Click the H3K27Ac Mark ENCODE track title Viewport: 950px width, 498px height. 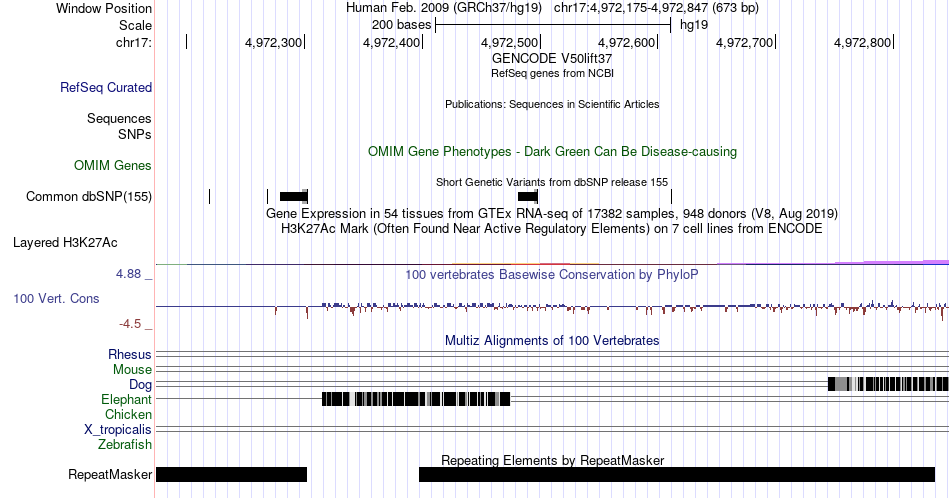552,228
